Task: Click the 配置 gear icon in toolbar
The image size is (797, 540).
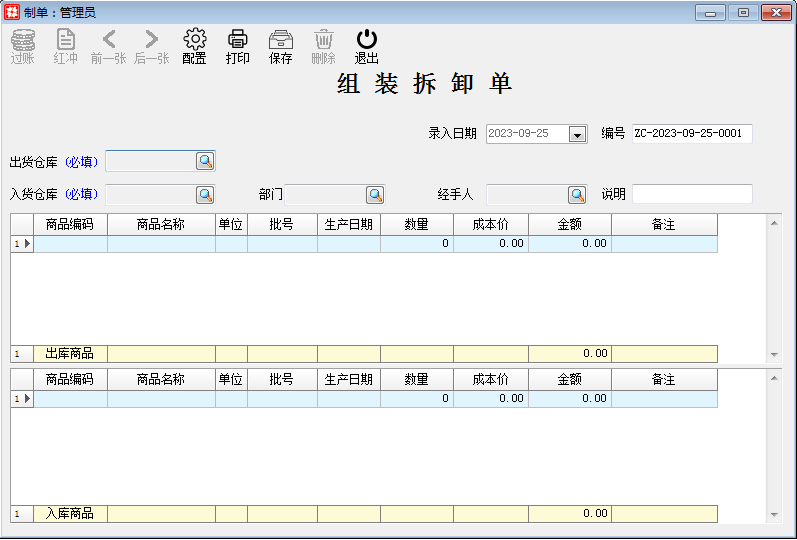Action: (x=194, y=40)
